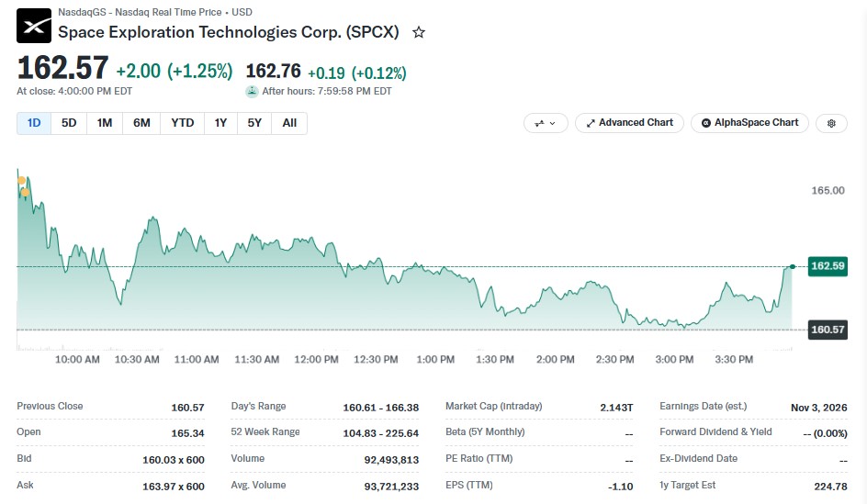This screenshot has height=504, width=867.
Task: Click the 10:00 AM x-axis label
Action: (77, 360)
